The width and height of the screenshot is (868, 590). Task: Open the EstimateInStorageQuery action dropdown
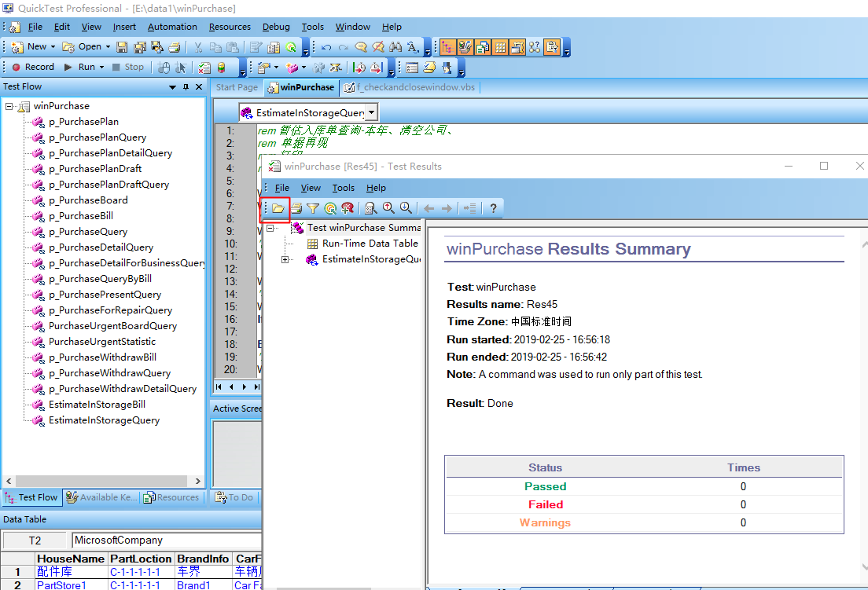371,112
